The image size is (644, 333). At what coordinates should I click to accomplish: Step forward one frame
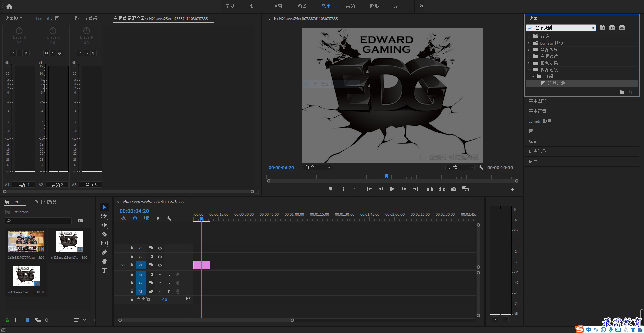pyautogui.click(x=404, y=189)
